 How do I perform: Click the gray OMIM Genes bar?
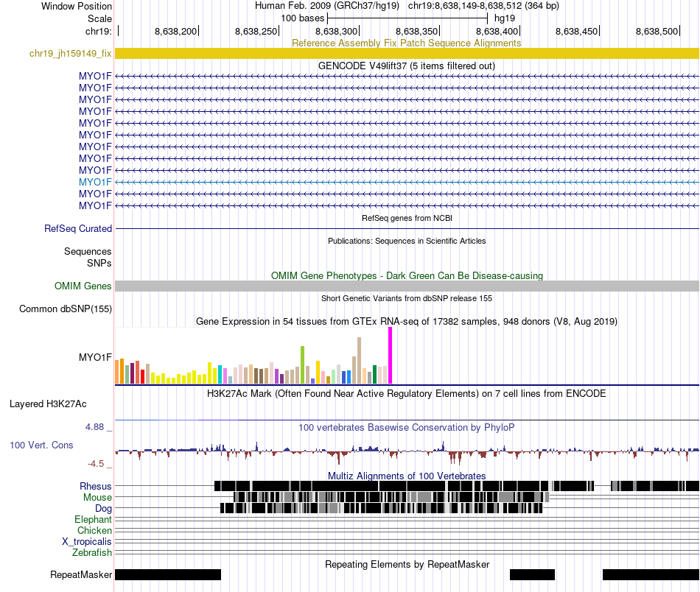pyautogui.click(x=407, y=286)
